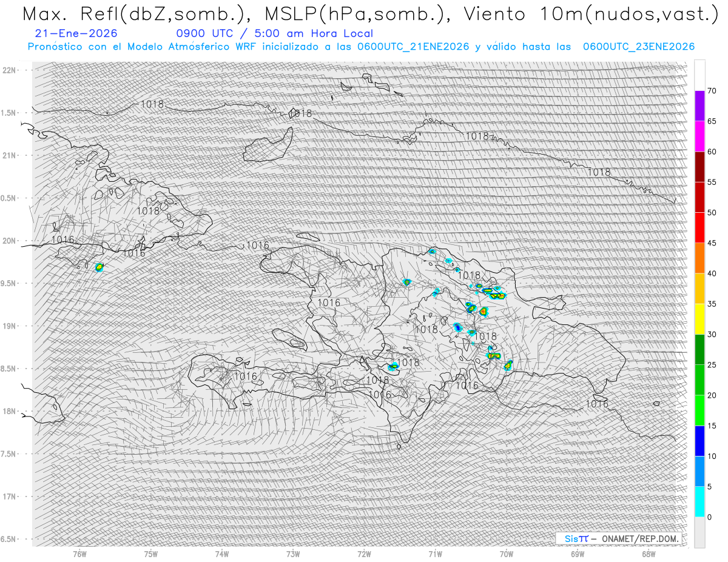Click the '74W' longitude label
This screenshot has width=728, height=562.
pyautogui.click(x=222, y=554)
